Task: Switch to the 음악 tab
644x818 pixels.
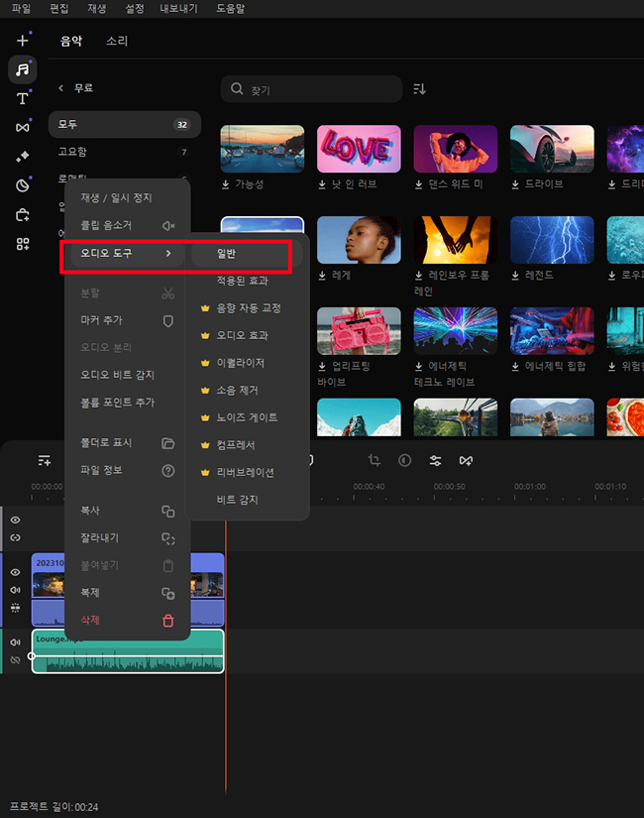Action: [71, 41]
